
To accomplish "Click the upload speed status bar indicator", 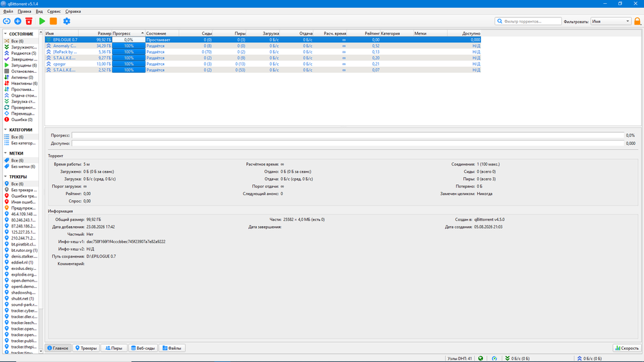I will pos(589,358).
